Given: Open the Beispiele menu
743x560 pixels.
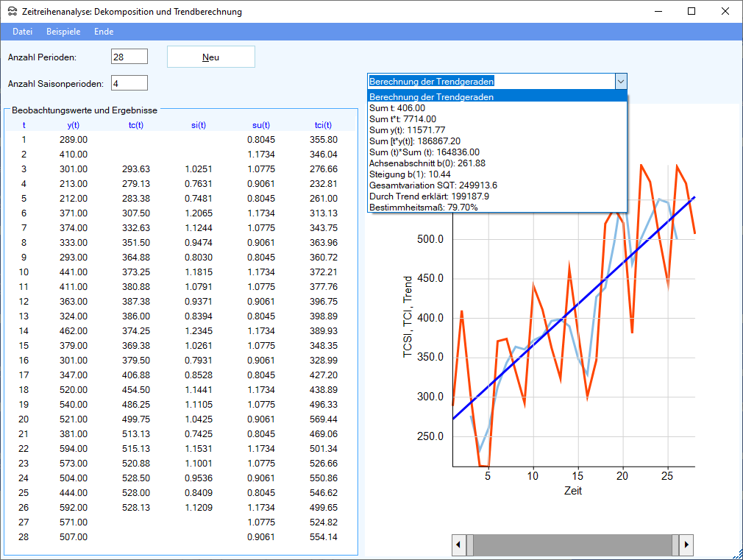Looking at the screenshot, I should pyautogui.click(x=63, y=32).
